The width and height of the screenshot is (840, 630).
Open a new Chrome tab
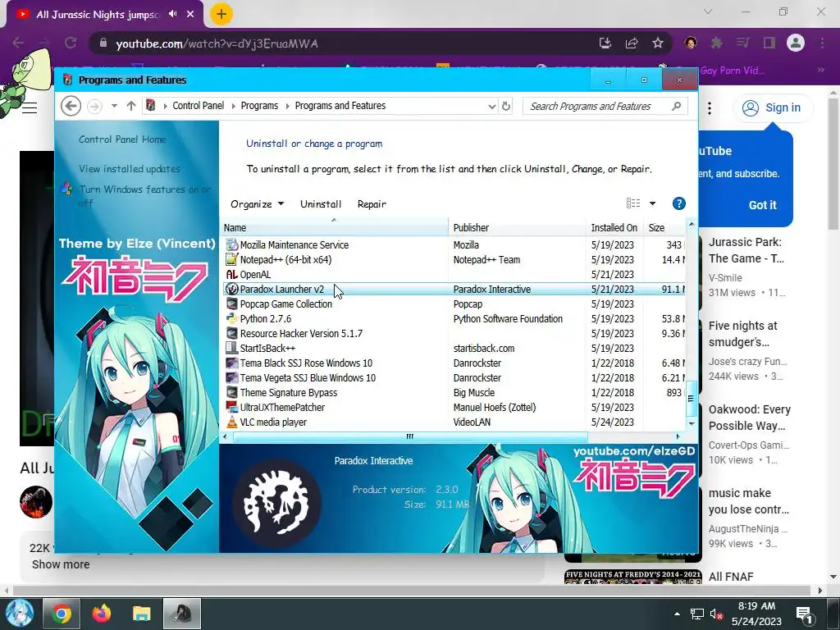click(221, 14)
